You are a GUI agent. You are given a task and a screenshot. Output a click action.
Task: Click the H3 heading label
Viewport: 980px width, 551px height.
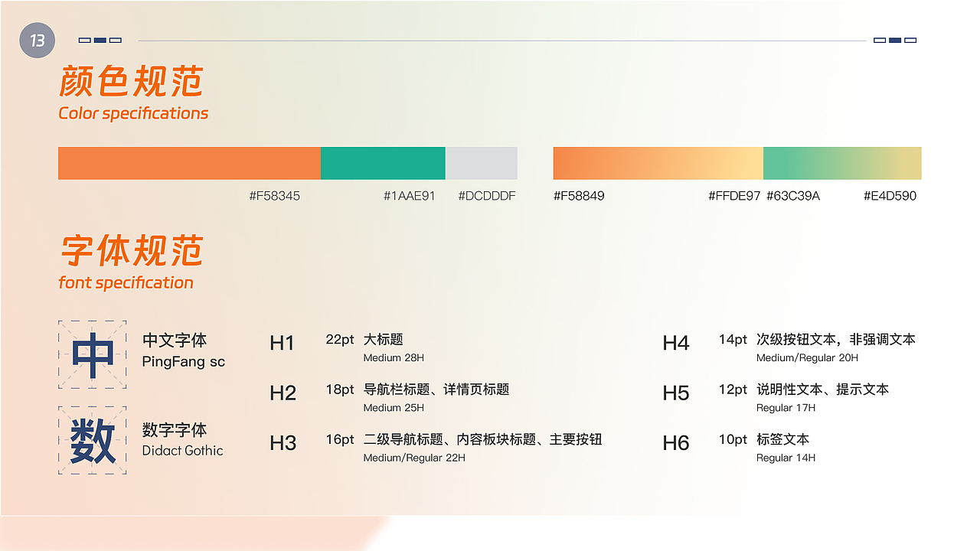[283, 443]
